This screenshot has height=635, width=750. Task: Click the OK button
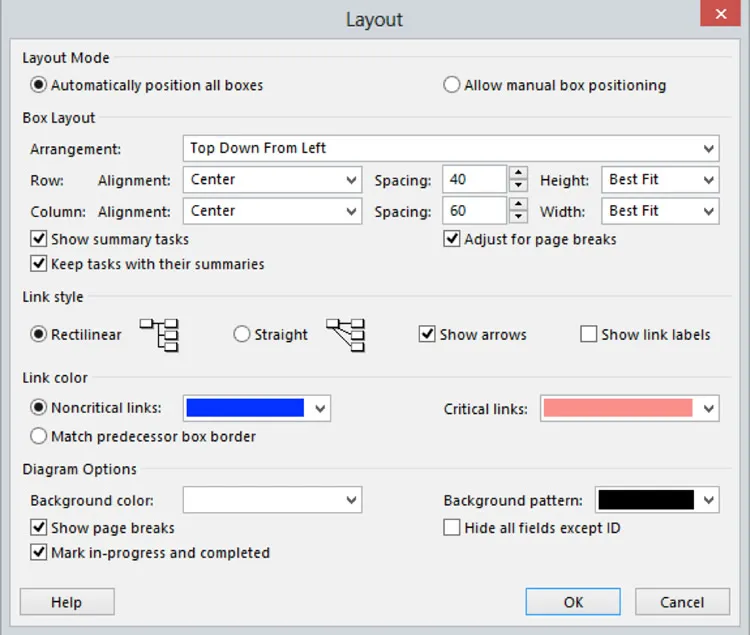coord(573,602)
